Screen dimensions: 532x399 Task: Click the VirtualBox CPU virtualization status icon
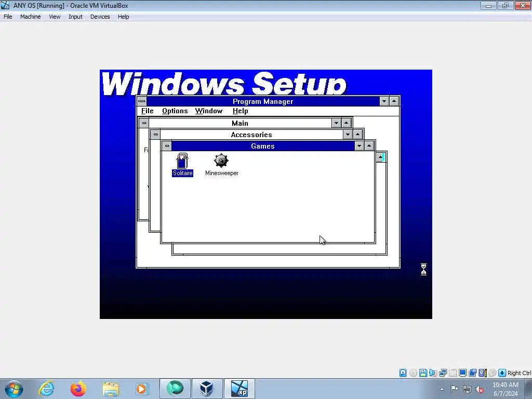pos(483,373)
